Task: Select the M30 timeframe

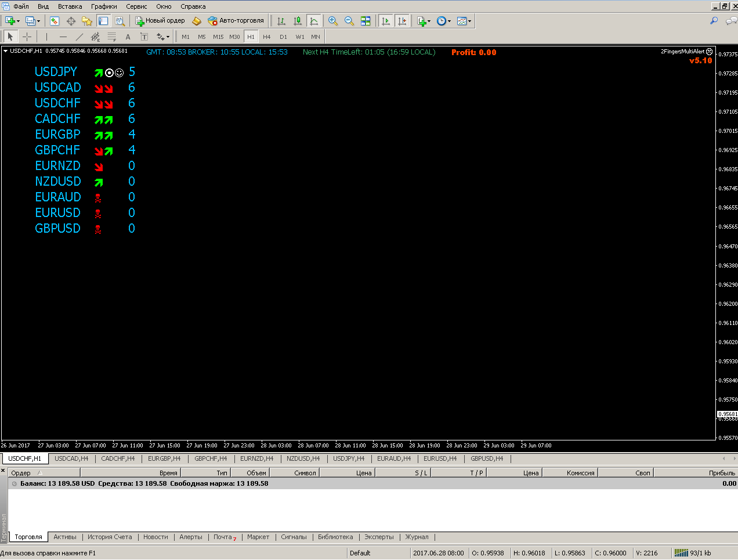Action: click(234, 37)
